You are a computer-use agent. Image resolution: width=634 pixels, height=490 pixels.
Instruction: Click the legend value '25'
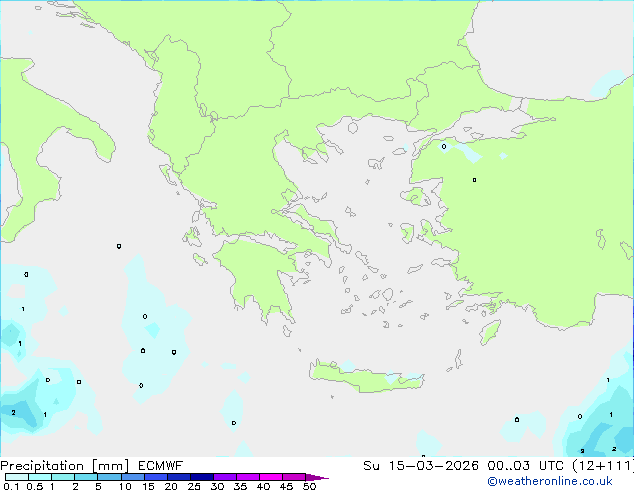tap(194, 486)
